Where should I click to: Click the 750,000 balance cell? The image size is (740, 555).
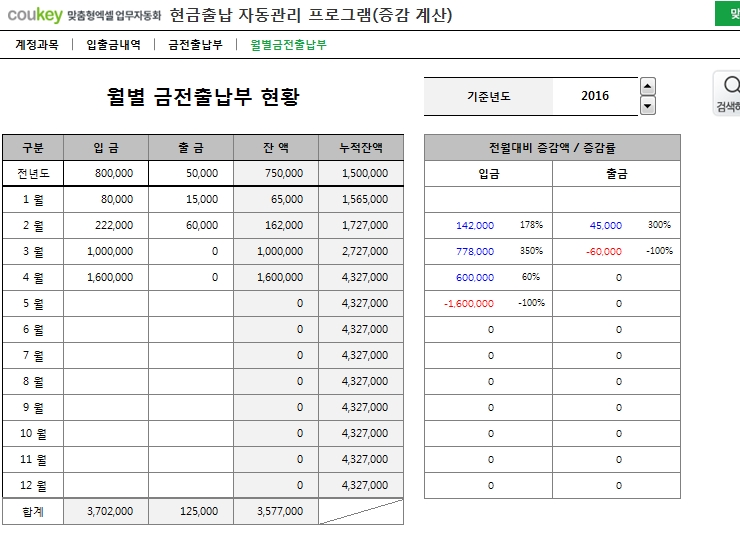point(276,173)
